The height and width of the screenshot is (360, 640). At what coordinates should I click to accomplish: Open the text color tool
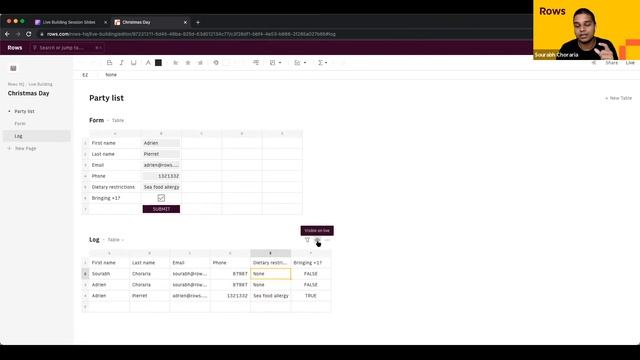(x=148, y=63)
